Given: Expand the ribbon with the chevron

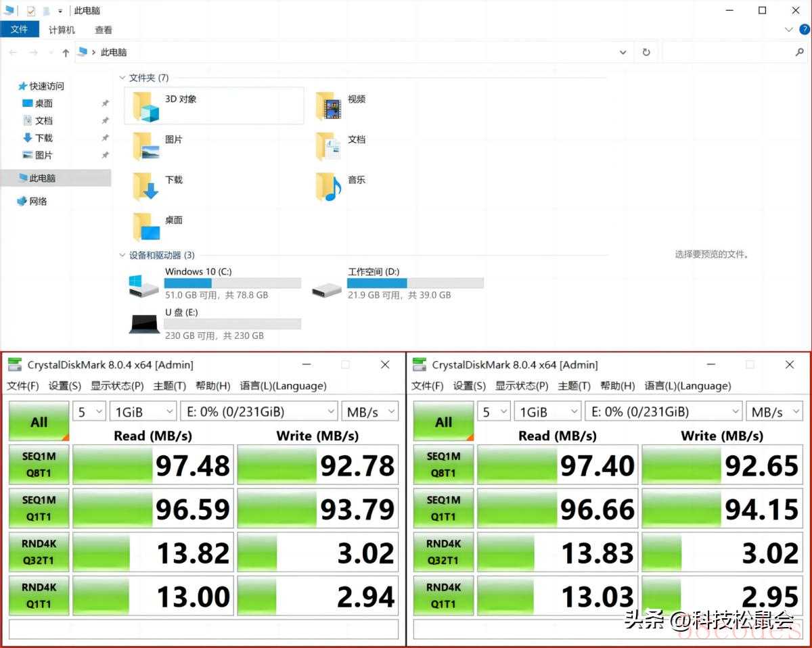Looking at the screenshot, I should pos(788,30).
